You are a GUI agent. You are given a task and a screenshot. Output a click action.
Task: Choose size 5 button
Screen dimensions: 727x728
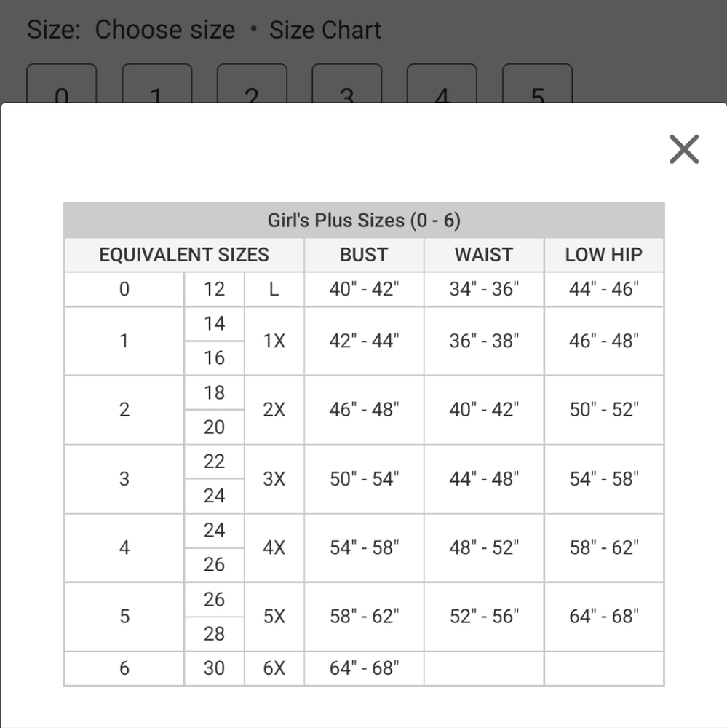(537, 84)
